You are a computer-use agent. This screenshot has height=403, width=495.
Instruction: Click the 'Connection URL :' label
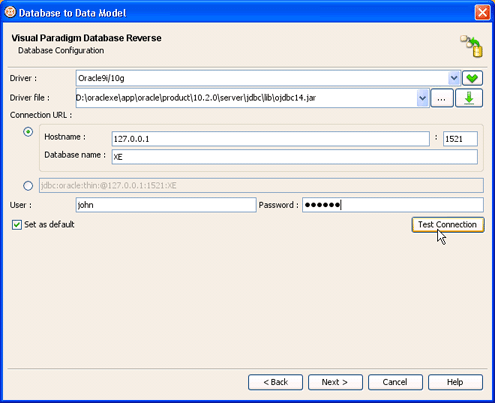coord(41,115)
